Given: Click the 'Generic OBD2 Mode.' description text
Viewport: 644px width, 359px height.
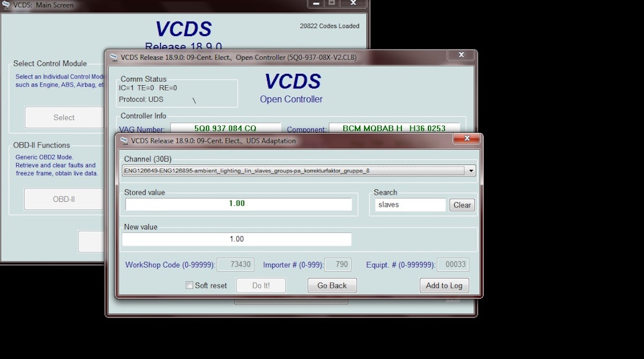Looking at the screenshot, I should click(x=44, y=157).
